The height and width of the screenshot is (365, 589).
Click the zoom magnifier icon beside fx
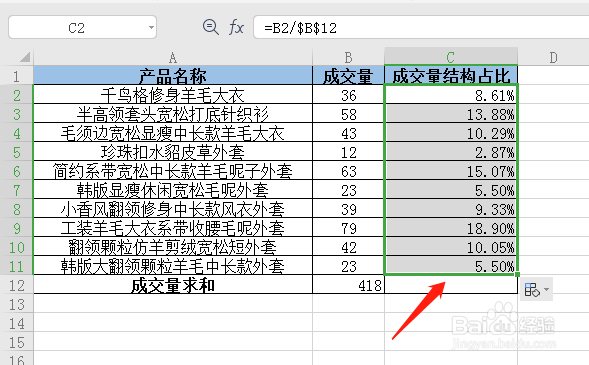[211, 27]
